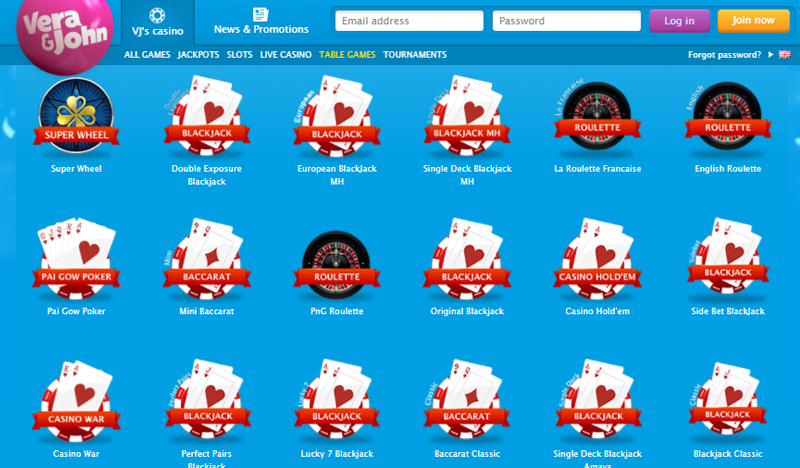Open English Roulette game icon
The width and height of the screenshot is (800, 468).
(727, 117)
